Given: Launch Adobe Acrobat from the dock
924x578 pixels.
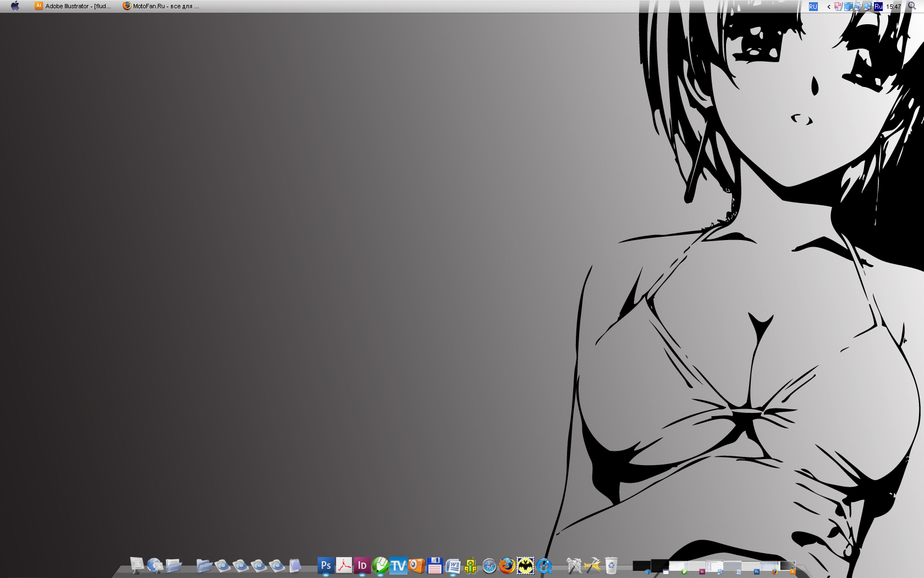Looking at the screenshot, I should pos(344,565).
